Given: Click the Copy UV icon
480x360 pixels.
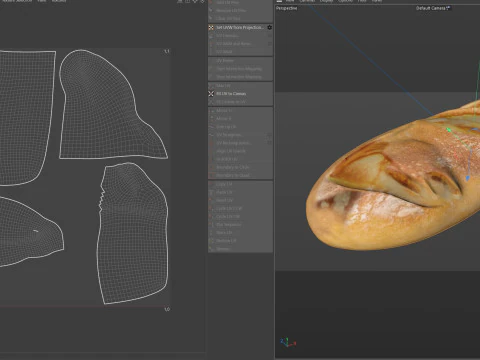Looking at the screenshot, I should (211, 184).
